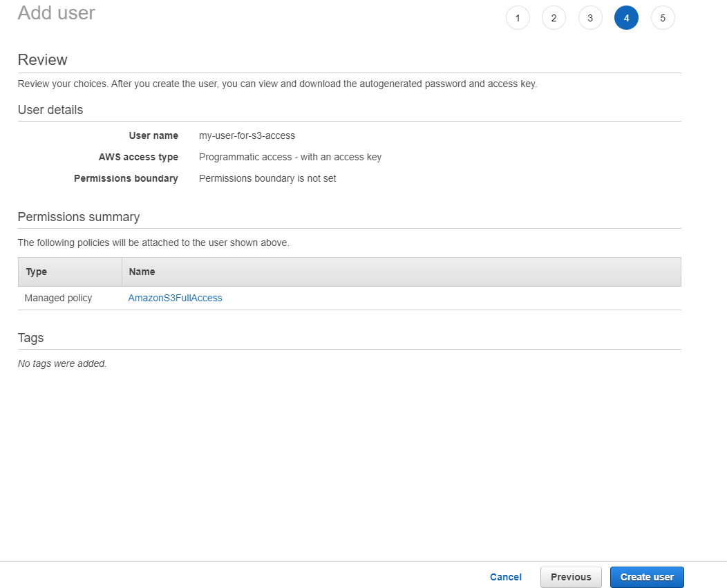Select step 3 in the progress indicator

(x=590, y=17)
